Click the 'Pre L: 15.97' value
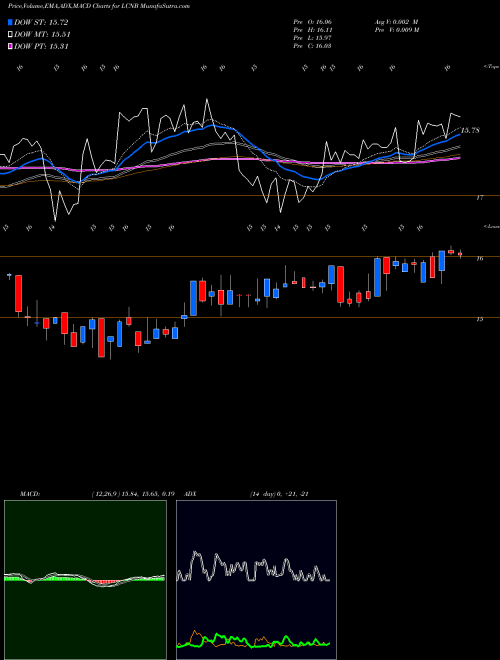Screen dimensions: 500x660 click(312, 37)
